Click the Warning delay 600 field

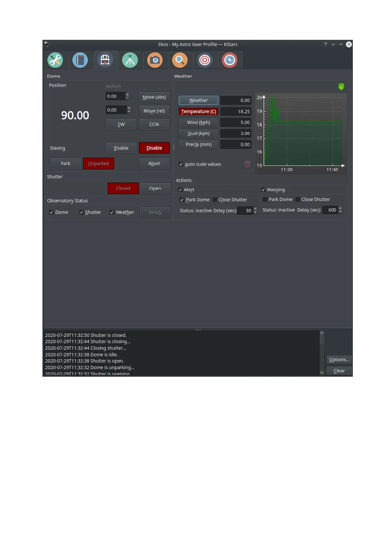[330, 210]
